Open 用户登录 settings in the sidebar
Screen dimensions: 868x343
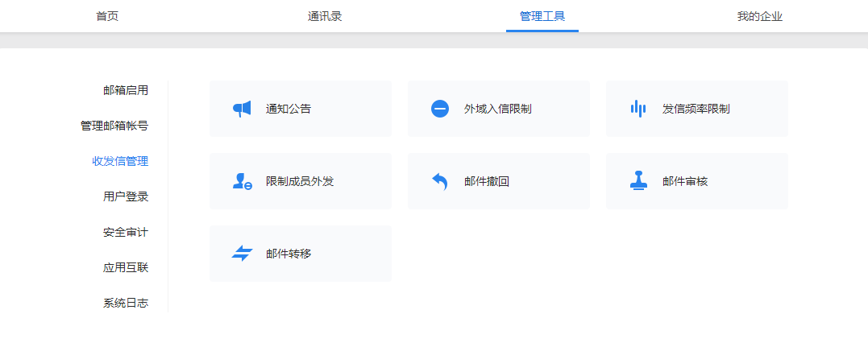(x=126, y=196)
